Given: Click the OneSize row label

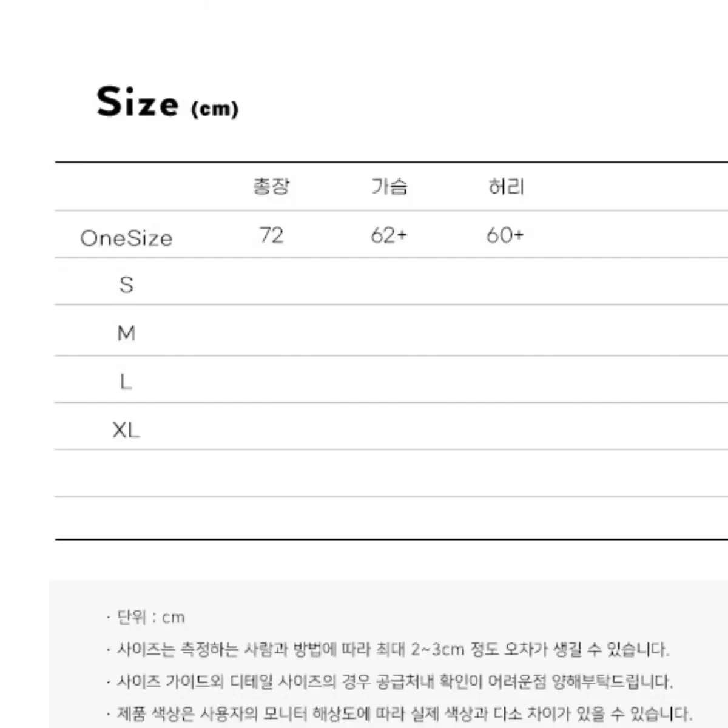Looking at the screenshot, I should (126, 238).
